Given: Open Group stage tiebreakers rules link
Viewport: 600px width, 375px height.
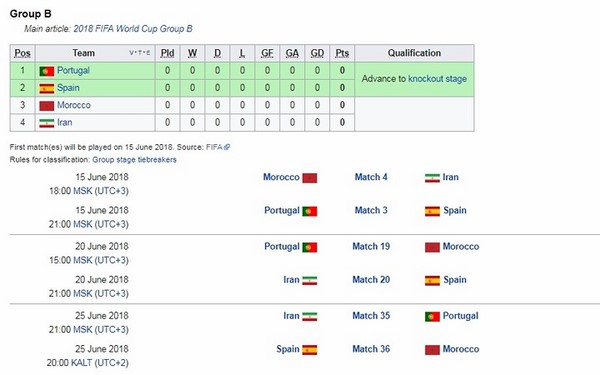Looking at the screenshot, I should (x=134, y=160).
